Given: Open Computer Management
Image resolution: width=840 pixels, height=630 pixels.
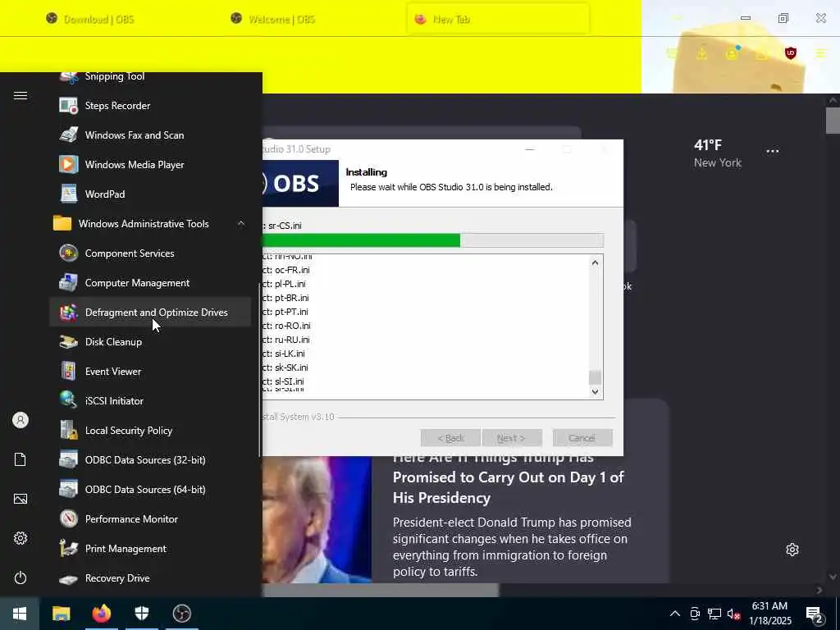Looking at the screenshot, I should click(150, 283).
